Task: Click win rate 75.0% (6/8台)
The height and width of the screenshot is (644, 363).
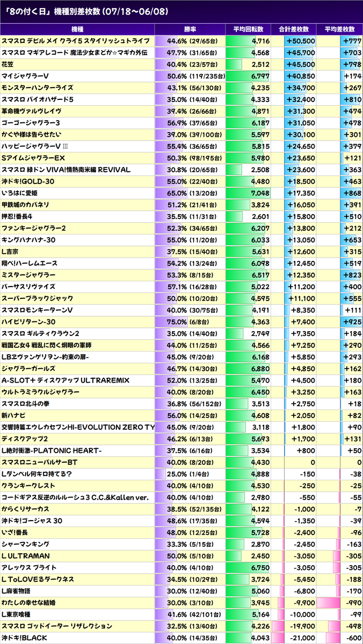Action: (189, 322)
